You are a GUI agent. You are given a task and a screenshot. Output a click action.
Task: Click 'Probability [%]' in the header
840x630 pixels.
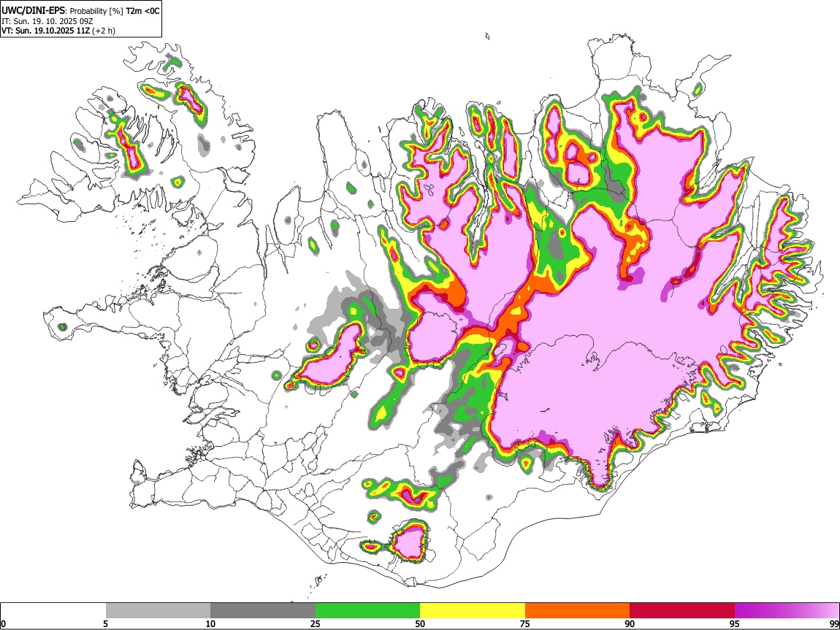(96, 11)
